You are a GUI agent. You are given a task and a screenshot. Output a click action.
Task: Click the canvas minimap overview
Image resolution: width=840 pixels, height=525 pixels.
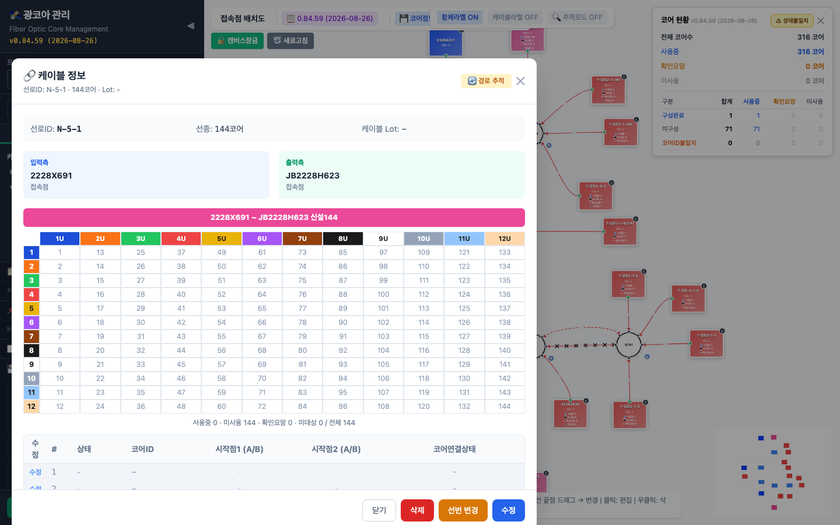(x=774, y=471)
